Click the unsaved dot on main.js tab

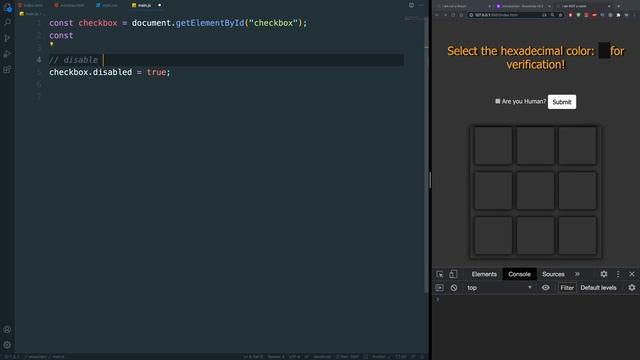[x=160, y=5]
